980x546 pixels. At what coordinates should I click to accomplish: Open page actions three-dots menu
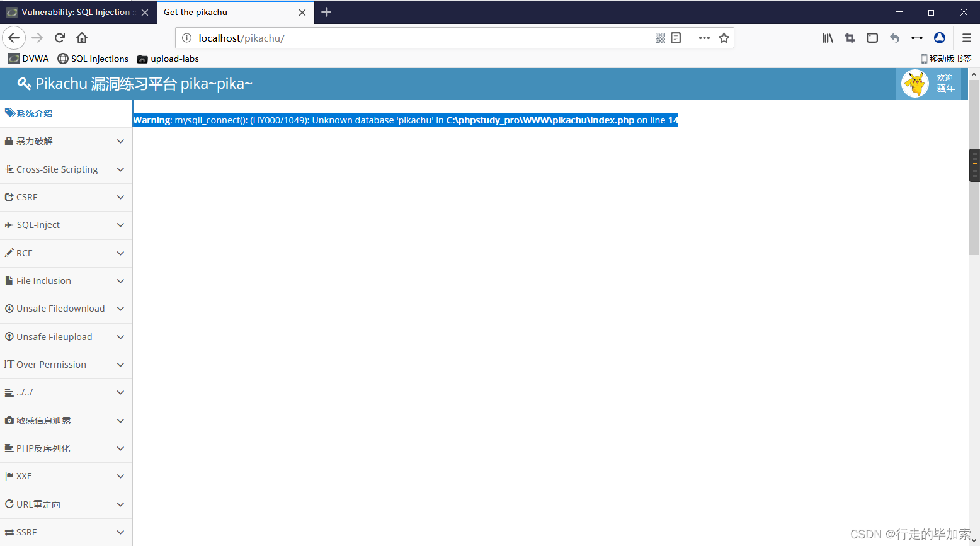(x=704, y=38)
